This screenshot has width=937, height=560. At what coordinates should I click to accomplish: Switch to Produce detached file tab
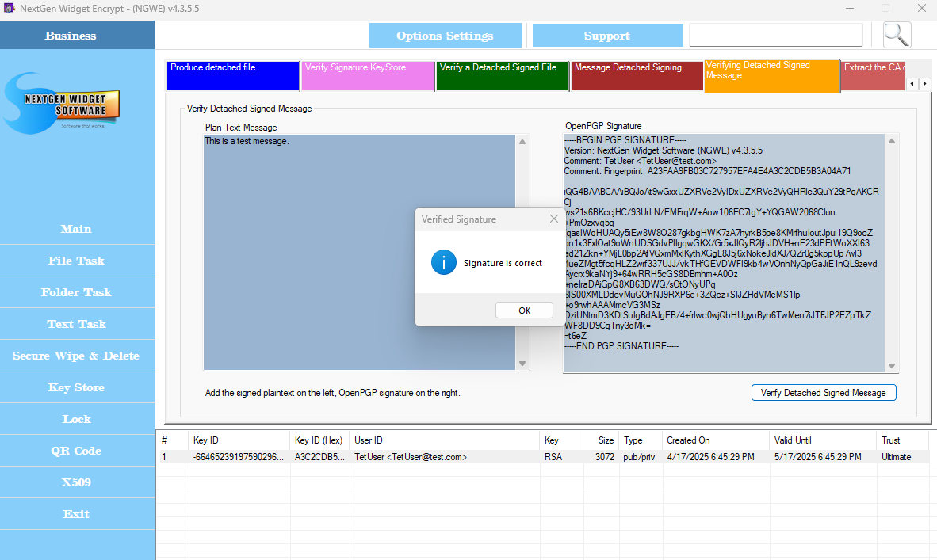(x=232, y=76)
